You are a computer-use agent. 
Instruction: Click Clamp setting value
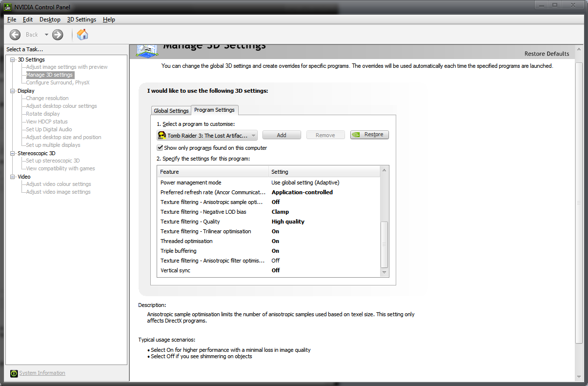(280, 212)
